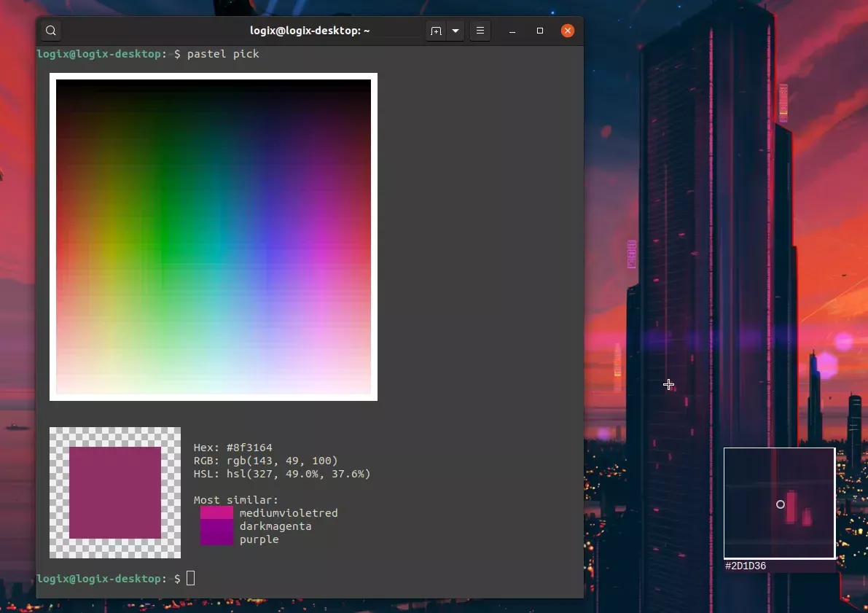Click the color picker magnifier preview
The height and width of the screenshot is (613, 868).
tap(779, 504)
